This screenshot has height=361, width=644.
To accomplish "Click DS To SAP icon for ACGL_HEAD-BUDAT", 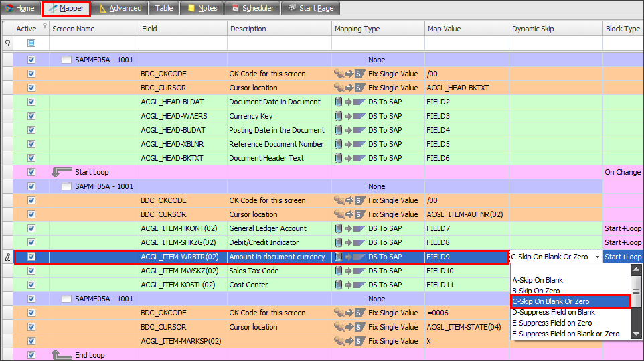I will click(x=349, y=130).
